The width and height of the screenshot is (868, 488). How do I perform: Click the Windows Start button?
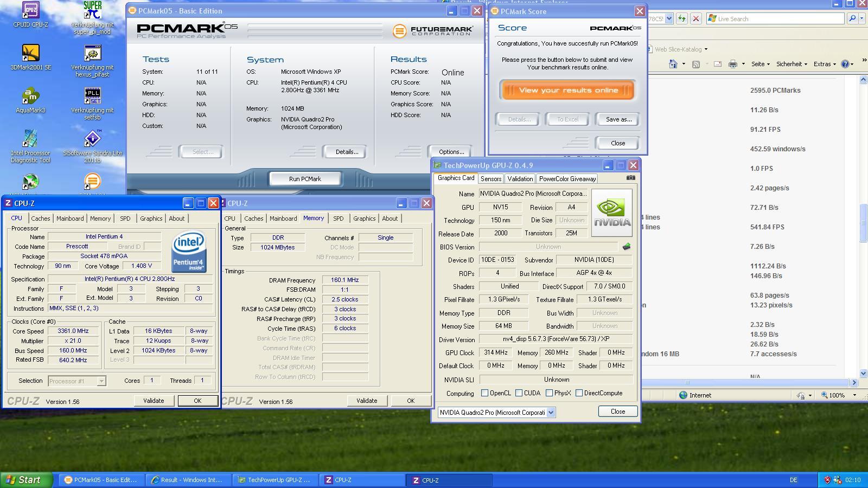coord(26,480)
